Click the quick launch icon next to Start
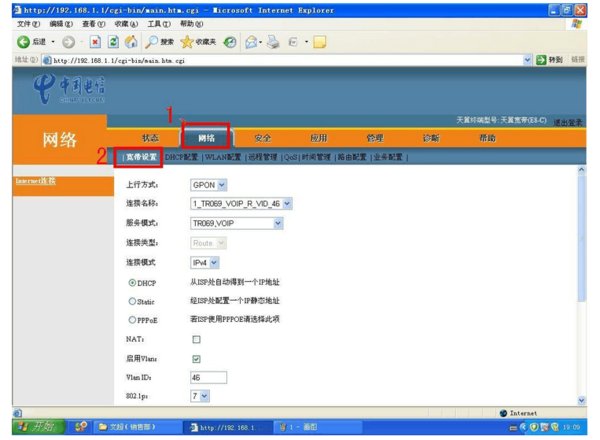 (x=81, y=427)
